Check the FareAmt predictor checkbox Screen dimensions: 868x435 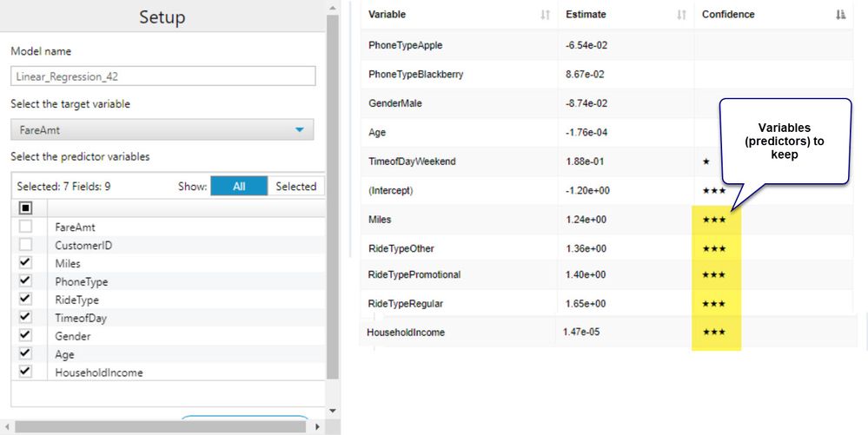[x=25, y=227]
